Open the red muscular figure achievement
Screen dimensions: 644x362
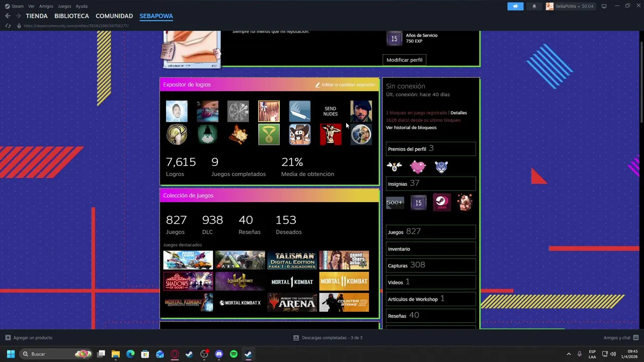click(331, 134)
